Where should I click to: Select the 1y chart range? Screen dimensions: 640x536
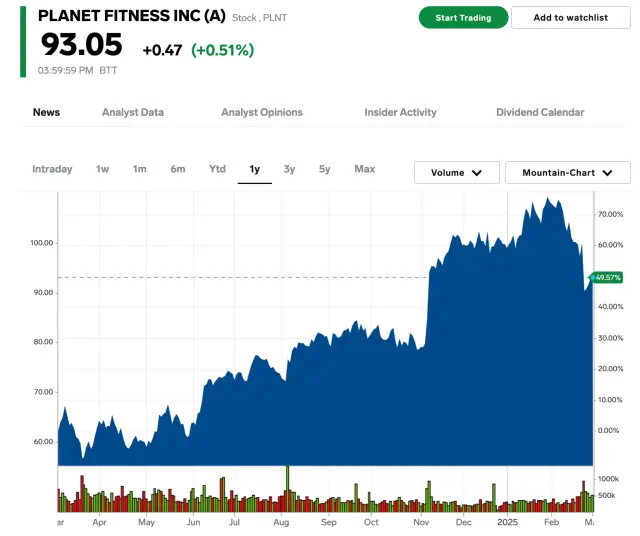[254, 169]
